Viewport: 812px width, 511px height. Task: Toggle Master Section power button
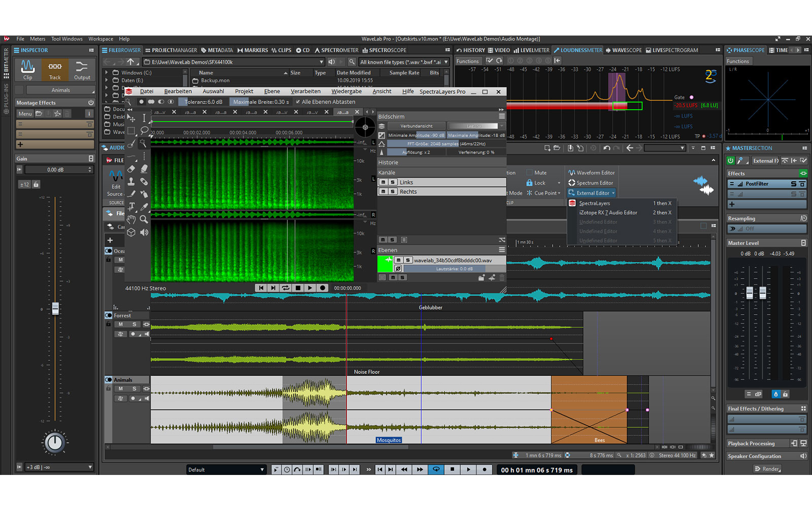pos(731,160)
